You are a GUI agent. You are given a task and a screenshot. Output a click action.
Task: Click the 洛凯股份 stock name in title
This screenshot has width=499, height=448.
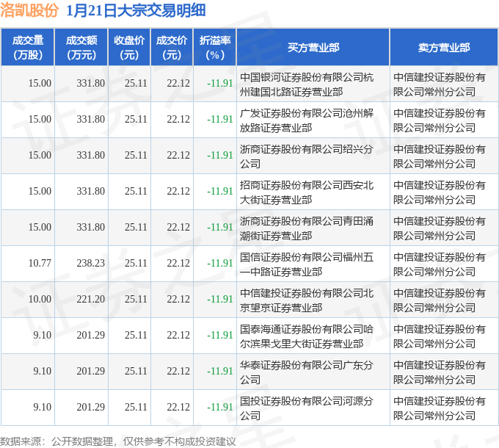[29, 11]
